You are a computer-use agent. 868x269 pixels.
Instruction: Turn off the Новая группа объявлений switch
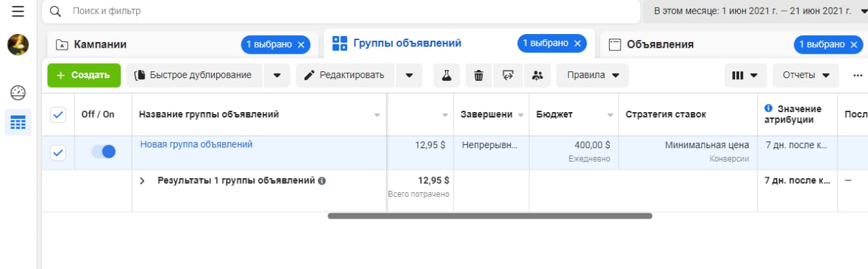pos(104,151)
